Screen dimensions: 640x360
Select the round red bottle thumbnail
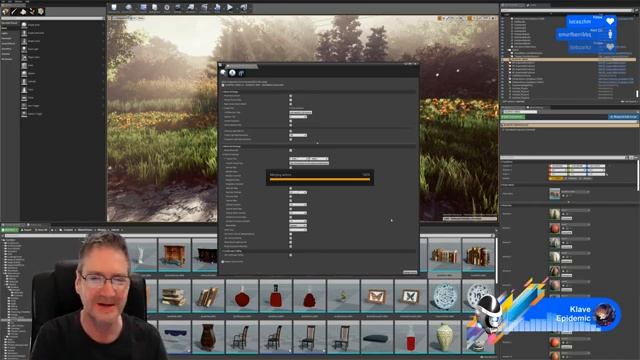[x=242, y=296]
